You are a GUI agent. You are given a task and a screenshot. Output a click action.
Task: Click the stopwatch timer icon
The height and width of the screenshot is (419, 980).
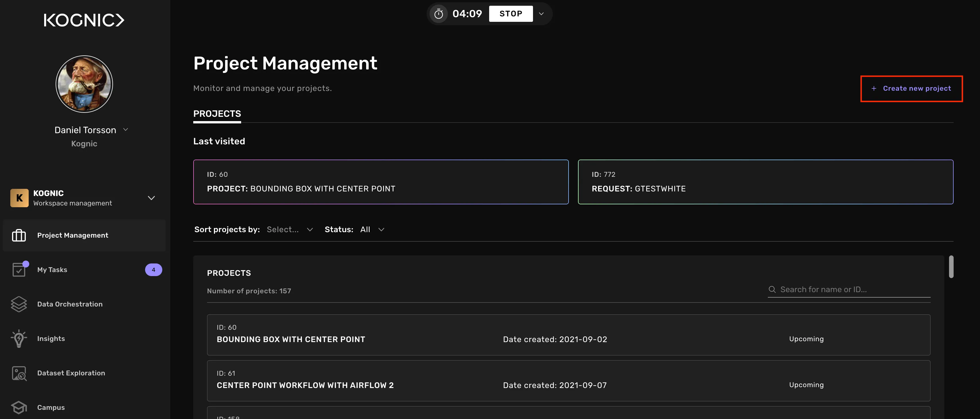point(439,14)
